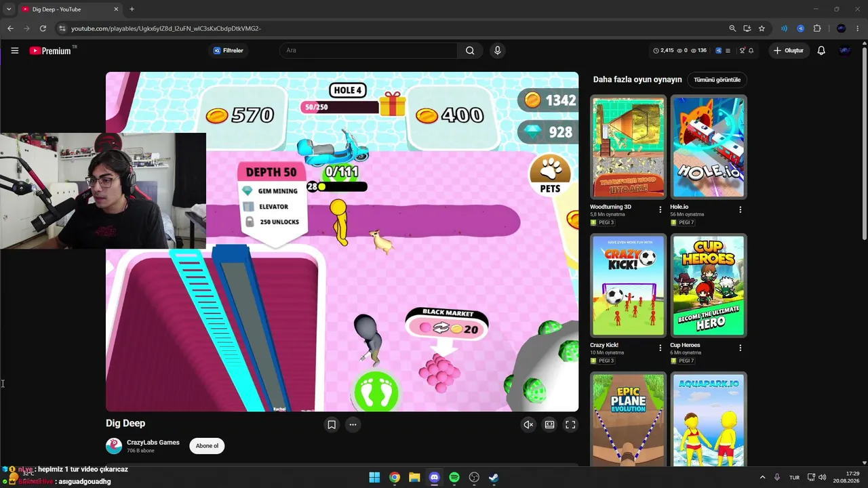The height and width of the screenshot is (488, 868).
Task: Click the Woodturning 3D title link
Action: pos(610,207)
